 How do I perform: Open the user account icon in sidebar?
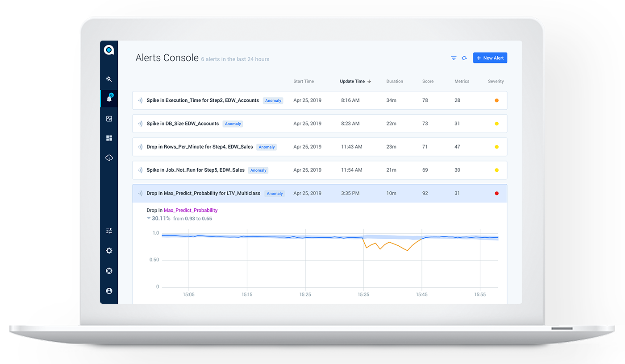[x=109, y=291]
